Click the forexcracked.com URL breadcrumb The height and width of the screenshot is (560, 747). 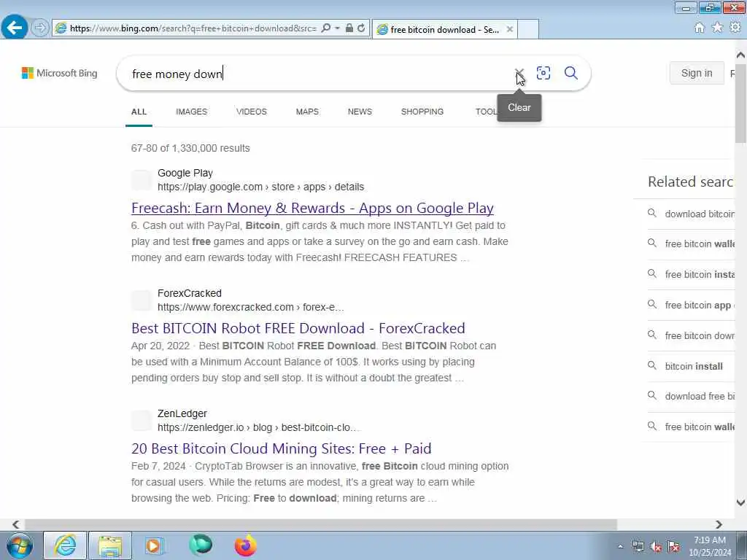251,307
